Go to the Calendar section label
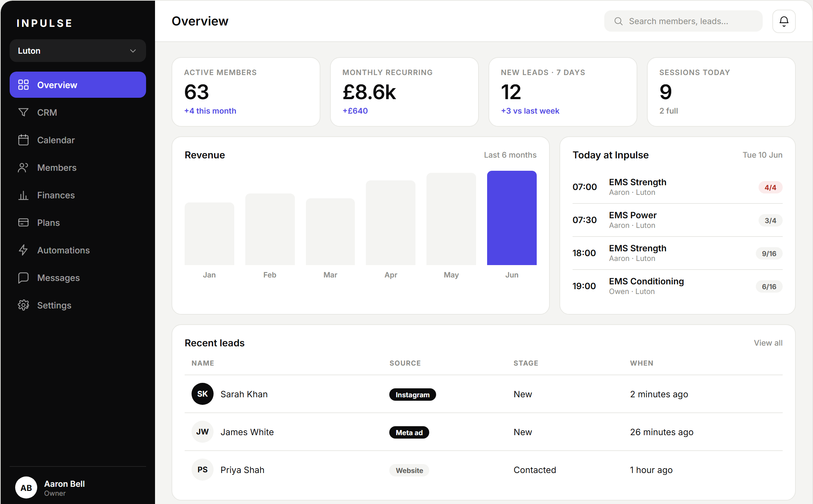 pos(56,140)
